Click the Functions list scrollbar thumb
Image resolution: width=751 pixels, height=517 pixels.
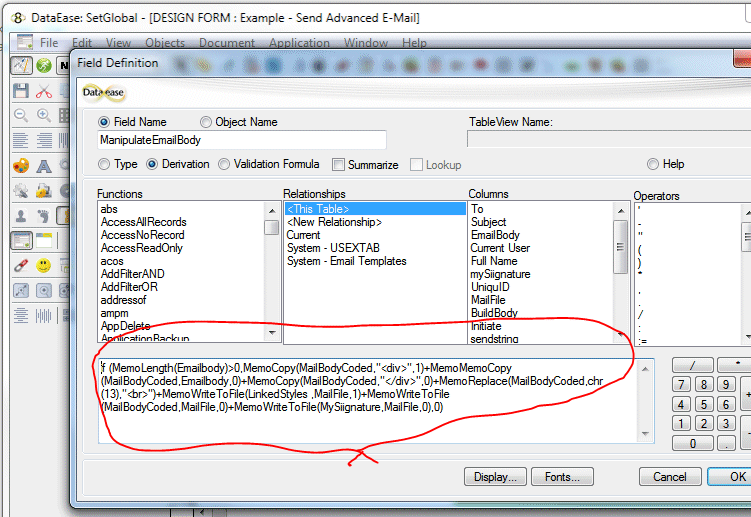272,227
